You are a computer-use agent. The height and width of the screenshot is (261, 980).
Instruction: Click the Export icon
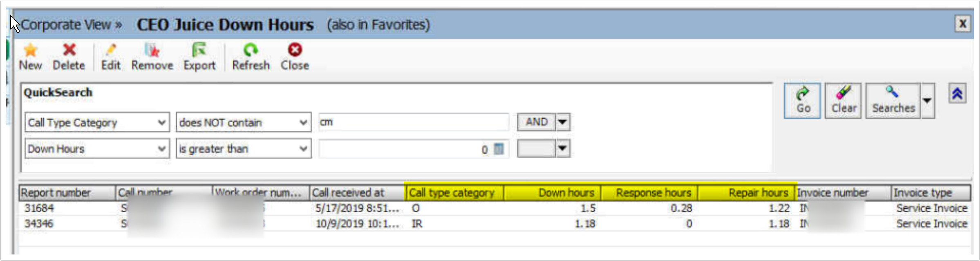tap(199, 50)
